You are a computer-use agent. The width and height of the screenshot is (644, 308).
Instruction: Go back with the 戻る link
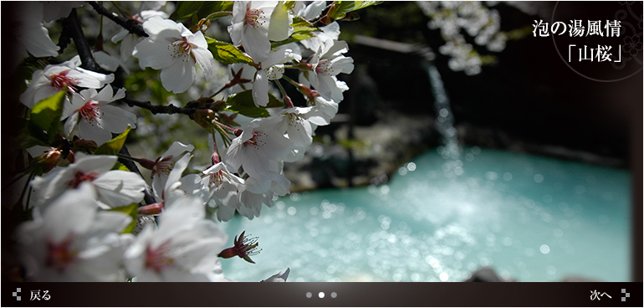pos(40,295)
